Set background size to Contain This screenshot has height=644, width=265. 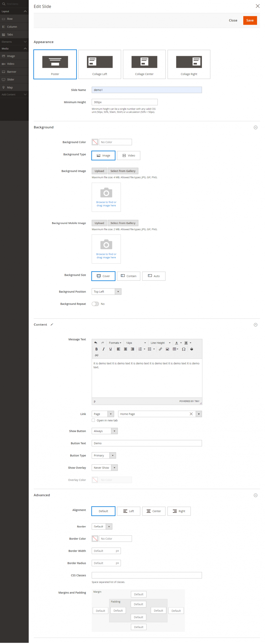(129, 276)
